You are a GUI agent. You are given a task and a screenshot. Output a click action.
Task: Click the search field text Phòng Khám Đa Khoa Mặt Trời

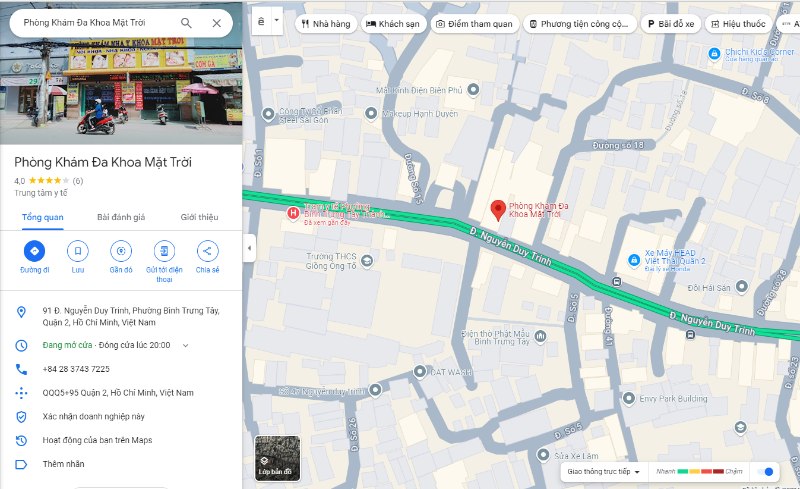pos(84,22)
